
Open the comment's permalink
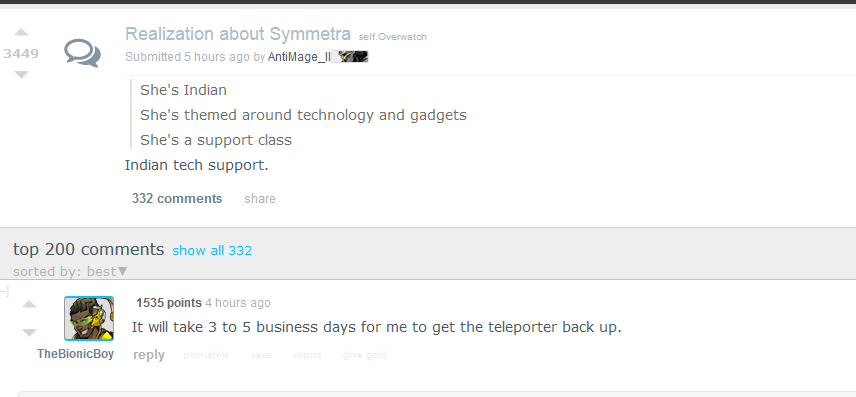click(206, 355)
